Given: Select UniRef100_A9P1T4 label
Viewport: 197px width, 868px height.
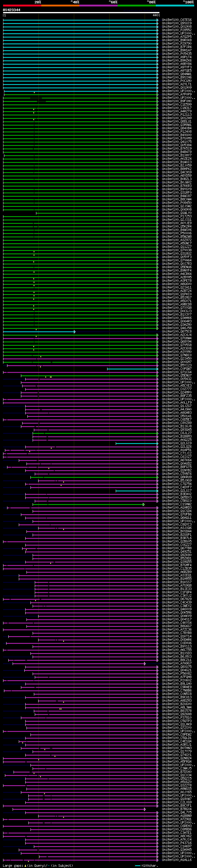Looking at the screenshot, I should click(176, 57).
